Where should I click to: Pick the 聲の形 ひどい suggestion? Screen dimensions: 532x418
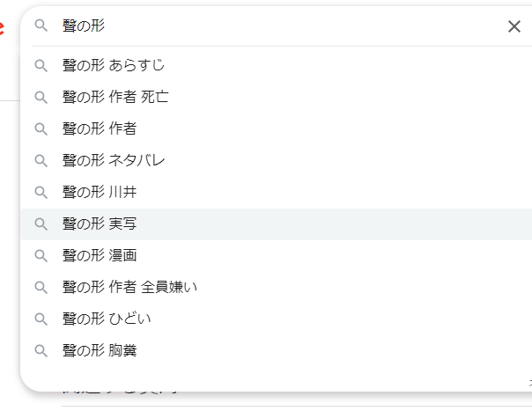click(107, 319)
